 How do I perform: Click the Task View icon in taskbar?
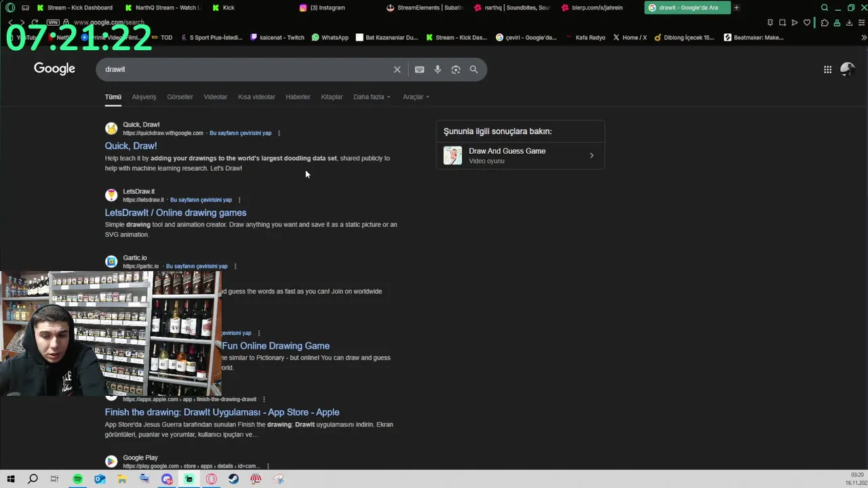(54, 479)
